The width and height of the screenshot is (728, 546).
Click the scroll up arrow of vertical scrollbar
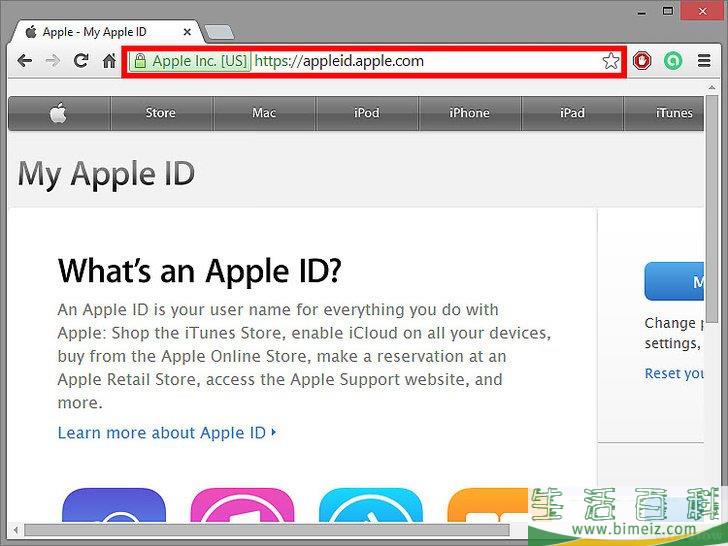(x=712, y=87)
